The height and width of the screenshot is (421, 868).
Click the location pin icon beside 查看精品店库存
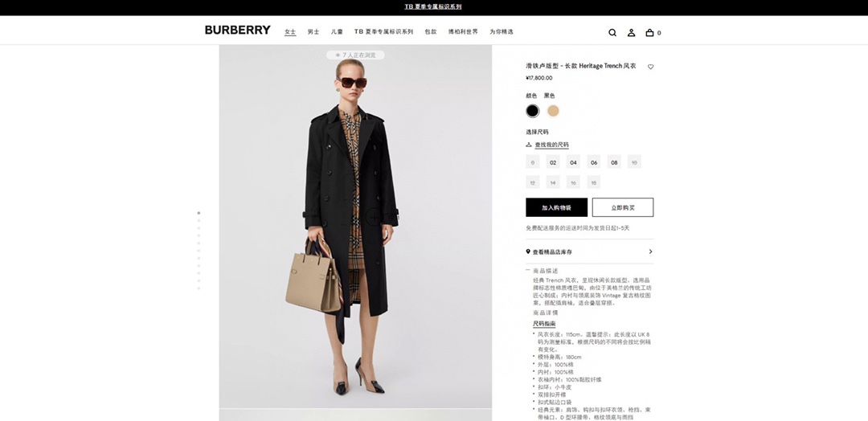pyautogui.click(x=528, y=251)
